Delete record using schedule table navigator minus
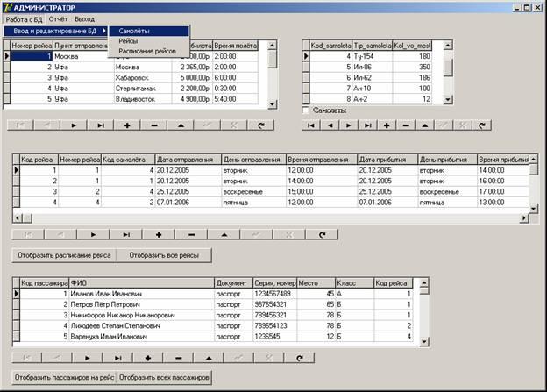Screen dimensions: 547x392 pyautogui.click(x=191, y=234)
